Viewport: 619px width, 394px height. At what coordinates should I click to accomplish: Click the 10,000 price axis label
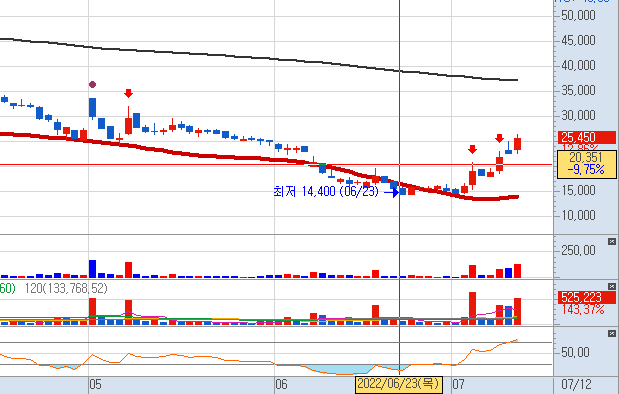pos(578,216)
